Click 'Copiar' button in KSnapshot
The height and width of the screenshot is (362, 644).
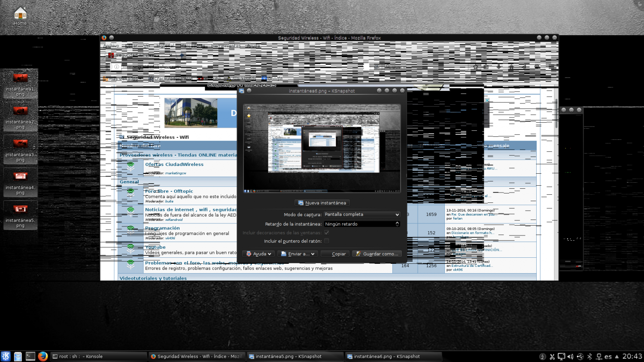[x=335, y=254]
